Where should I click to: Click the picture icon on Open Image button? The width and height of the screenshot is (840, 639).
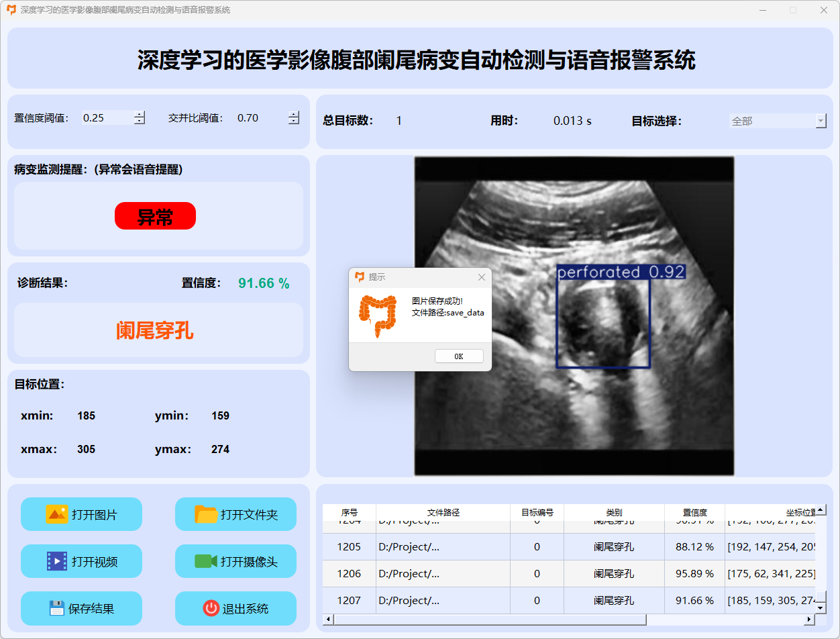pyautogui.click(x=57, y=514)
